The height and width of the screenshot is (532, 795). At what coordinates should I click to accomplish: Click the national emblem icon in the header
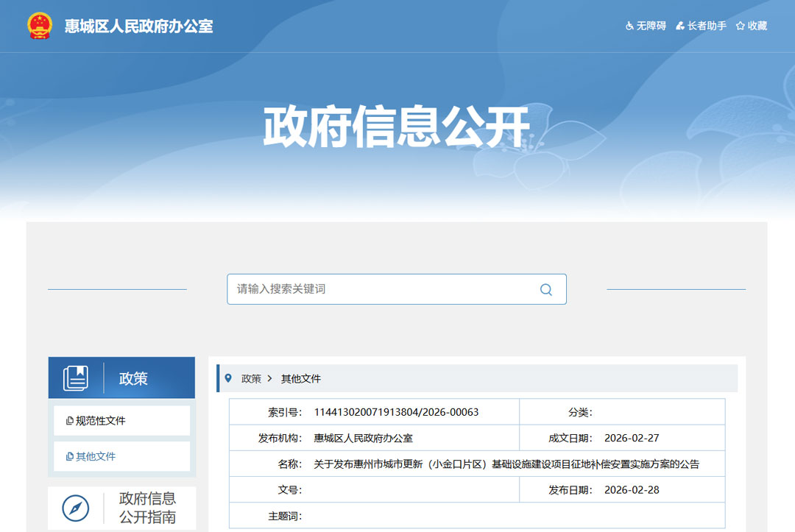(39, 26)
